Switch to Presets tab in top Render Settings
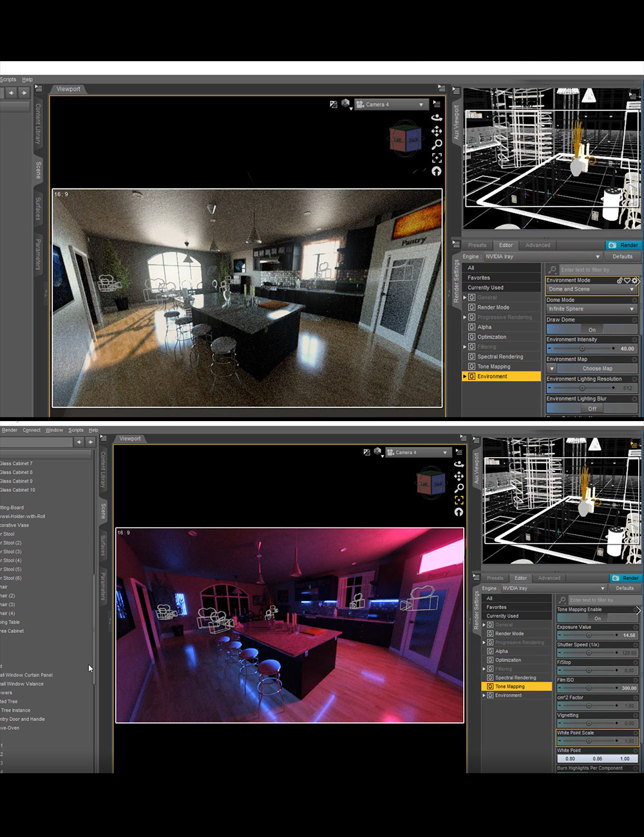The image size is (644, 837). coord(477,245)
